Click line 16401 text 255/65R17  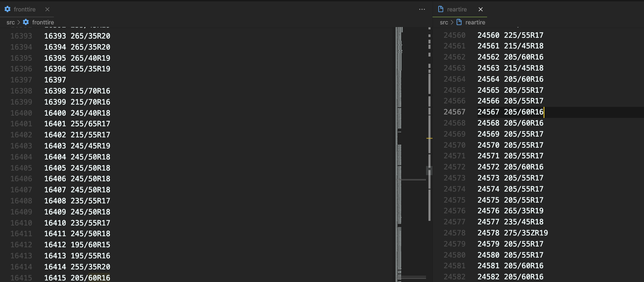point(90,124)
